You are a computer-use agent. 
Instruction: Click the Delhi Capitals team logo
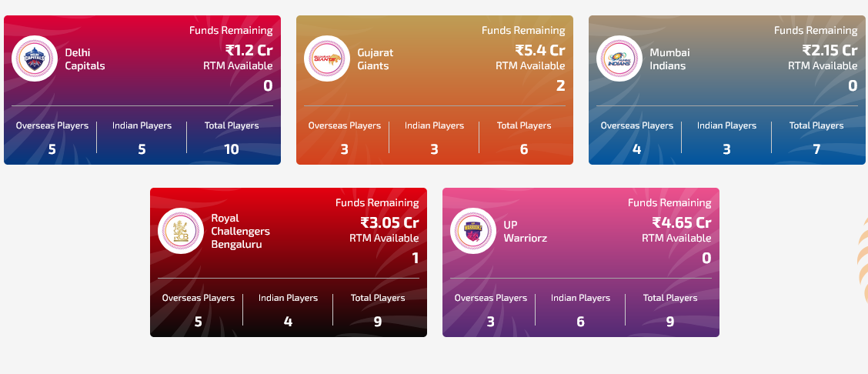coord(35,58)
